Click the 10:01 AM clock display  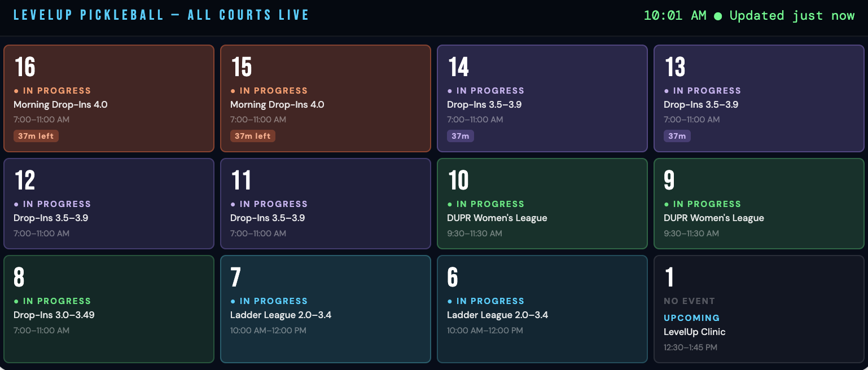coord(675,16)
